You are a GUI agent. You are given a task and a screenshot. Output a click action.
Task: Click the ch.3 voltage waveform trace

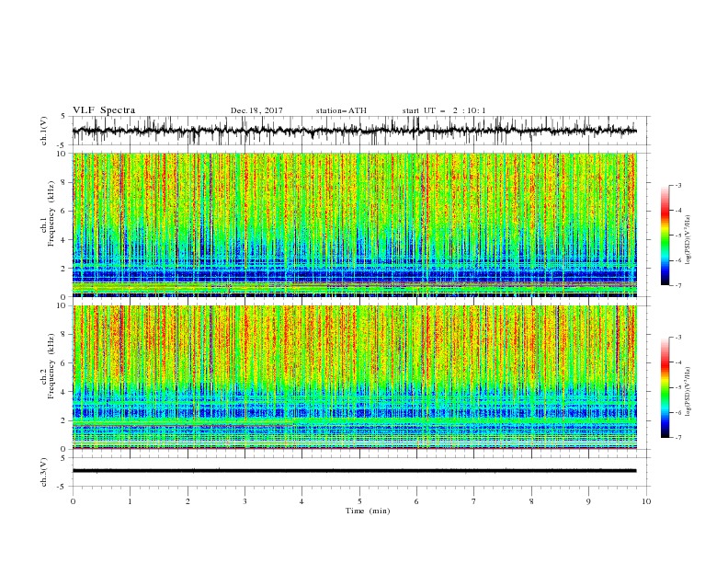pyautogui.click(x=354, y=471)
